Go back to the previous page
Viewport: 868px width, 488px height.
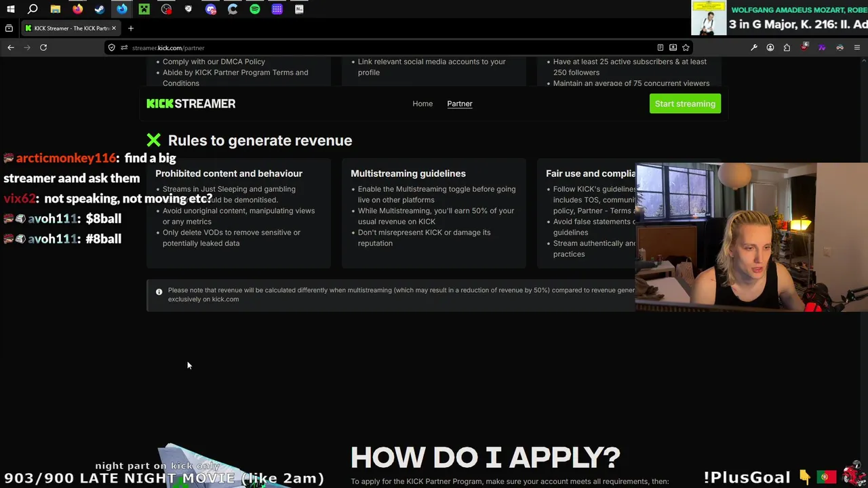(11, 47)
